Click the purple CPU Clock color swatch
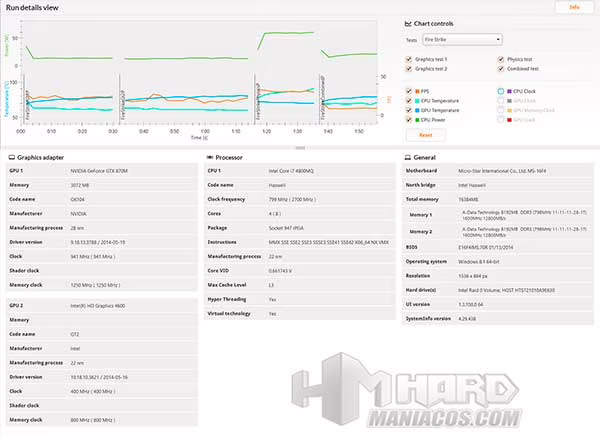Image resolution: width=600 pixels, height=438 pixels. 509,91
